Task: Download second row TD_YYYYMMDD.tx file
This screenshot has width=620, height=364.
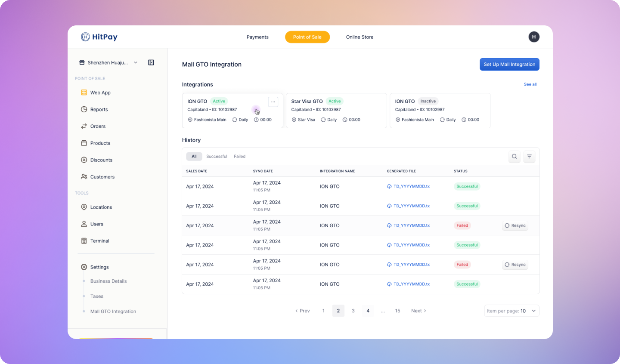Action: (408, 206)
